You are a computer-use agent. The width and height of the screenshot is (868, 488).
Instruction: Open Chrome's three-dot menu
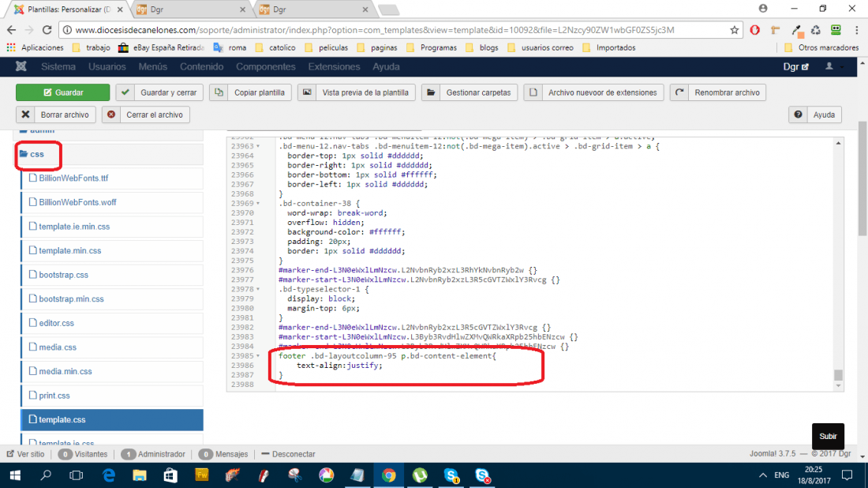856,30
